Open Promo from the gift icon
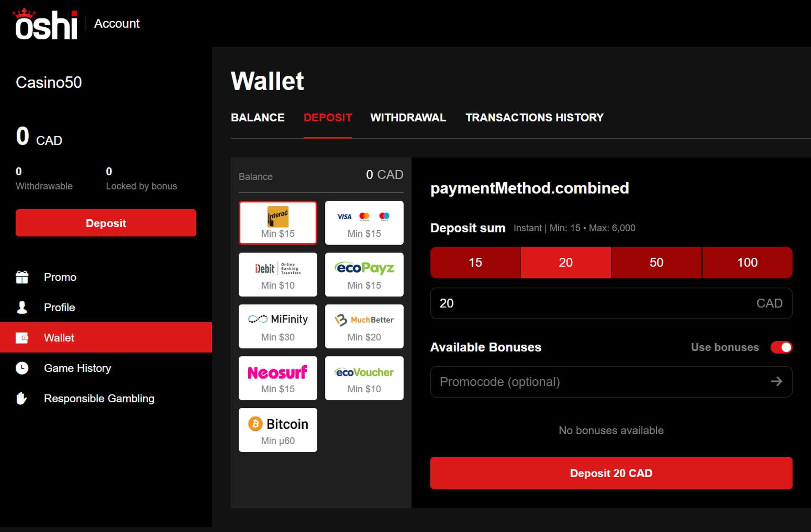The image size is (811, 532). [x=22, y=277]
